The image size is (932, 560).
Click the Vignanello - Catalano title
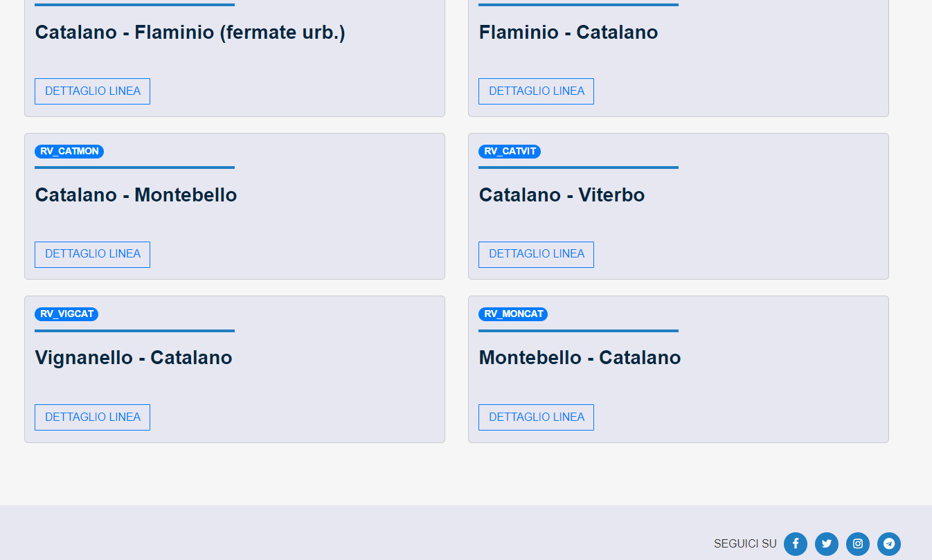coord(134,358)
